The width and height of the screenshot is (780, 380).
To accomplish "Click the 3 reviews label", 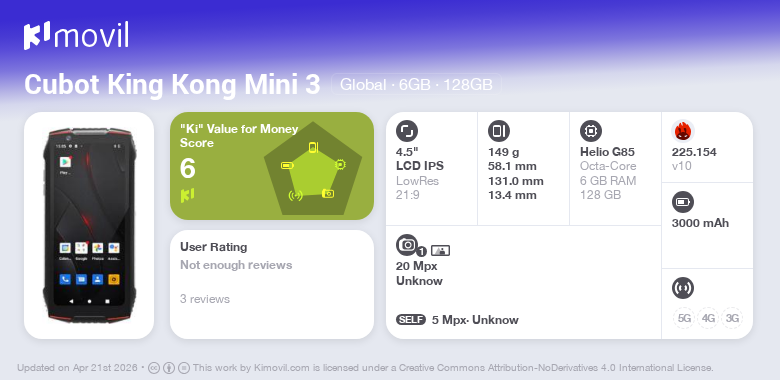I will [205, 299].
